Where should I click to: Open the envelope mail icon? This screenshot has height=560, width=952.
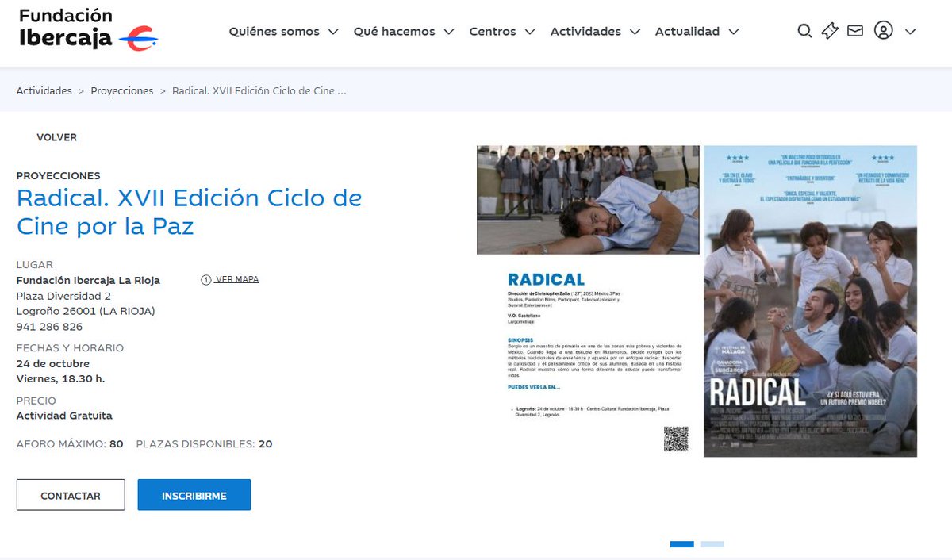click(855, 31)
